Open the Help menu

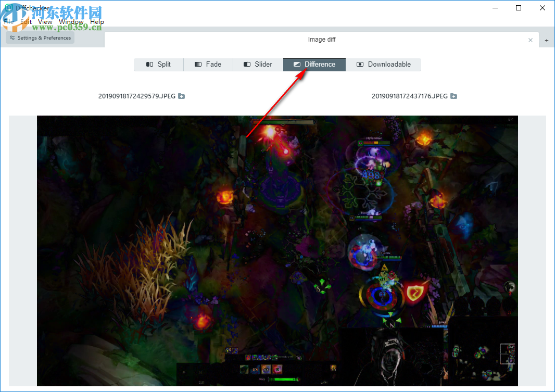[97, 21]
